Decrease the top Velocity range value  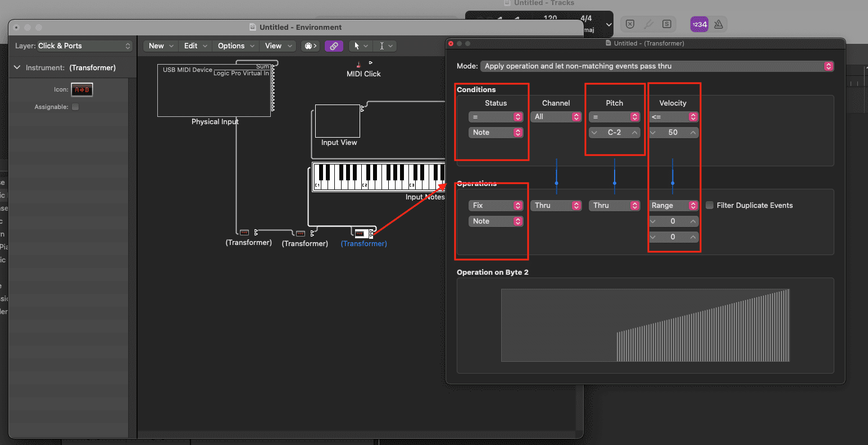[x=653, y=221]
